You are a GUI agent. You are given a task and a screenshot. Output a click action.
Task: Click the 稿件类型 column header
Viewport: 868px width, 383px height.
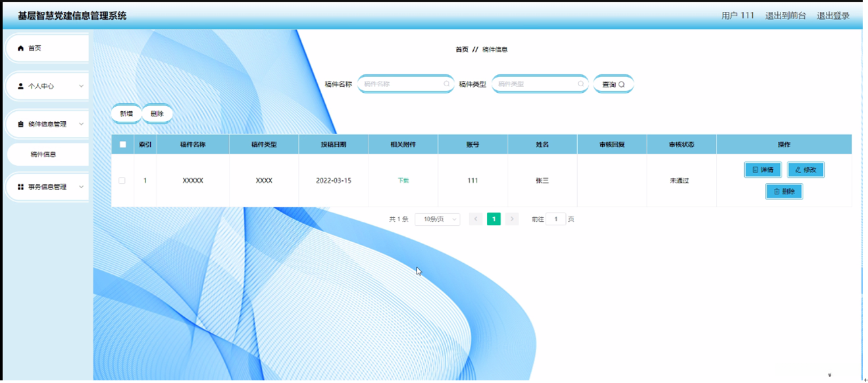click(264, 145)
